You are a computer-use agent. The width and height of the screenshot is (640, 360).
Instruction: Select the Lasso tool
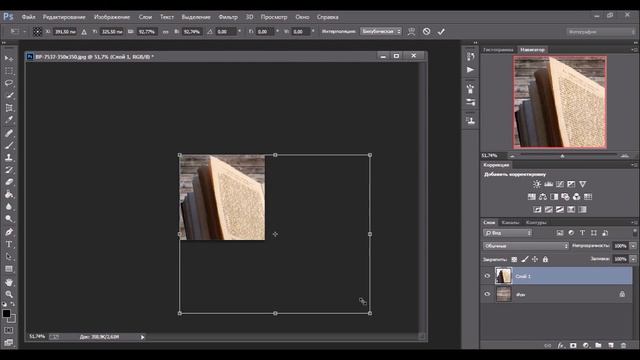pos(9,83)
